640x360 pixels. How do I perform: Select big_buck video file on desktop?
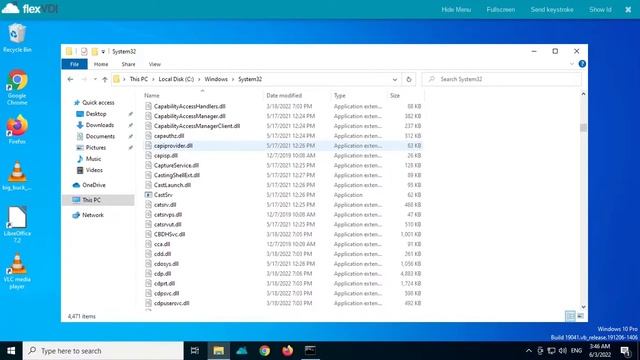click(x=17, y=176)
